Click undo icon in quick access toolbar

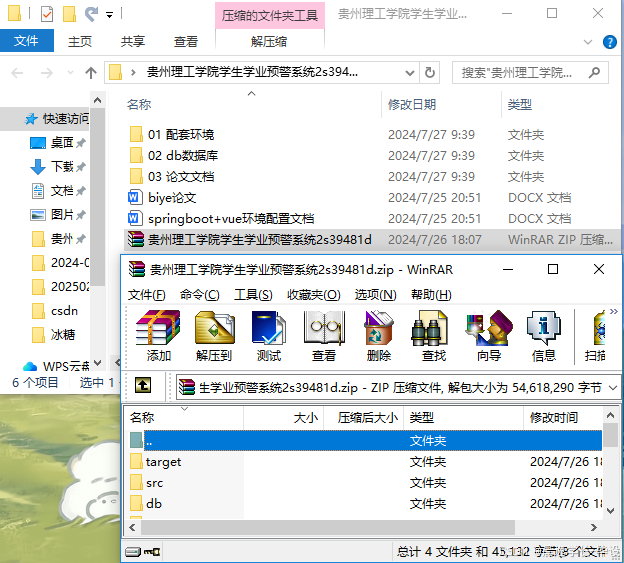[91, 14]
